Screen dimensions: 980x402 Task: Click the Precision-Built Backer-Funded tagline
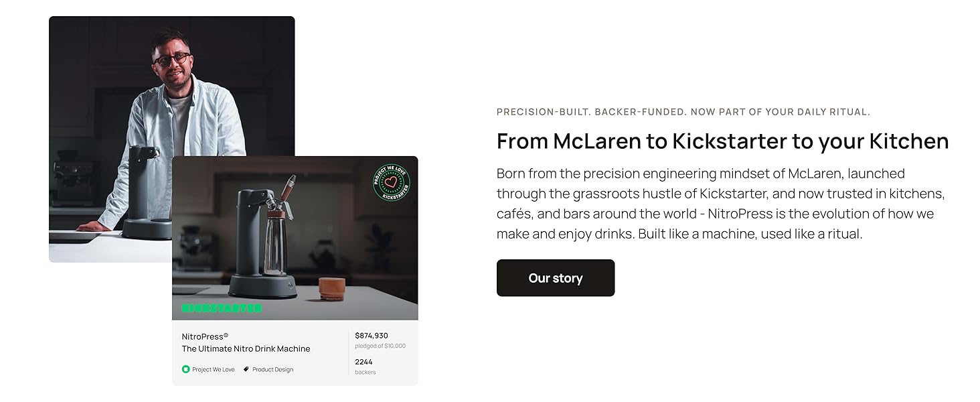coord(683,112)
